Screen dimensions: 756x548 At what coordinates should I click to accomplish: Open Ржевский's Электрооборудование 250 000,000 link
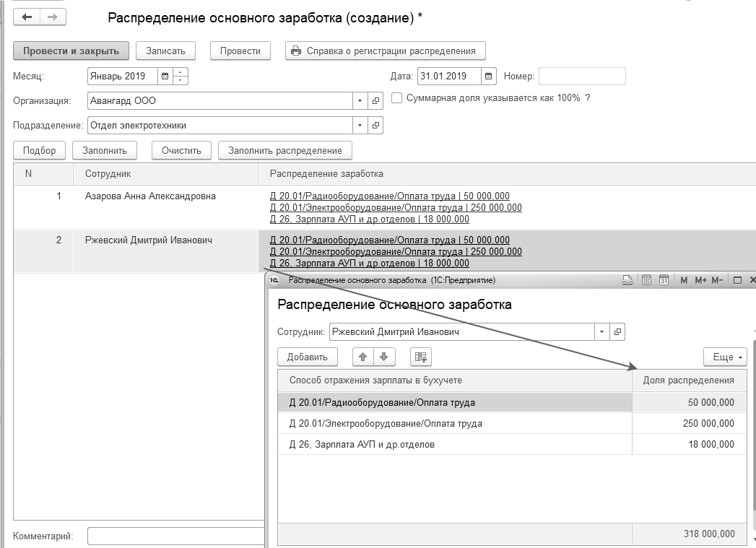point(396,251)
